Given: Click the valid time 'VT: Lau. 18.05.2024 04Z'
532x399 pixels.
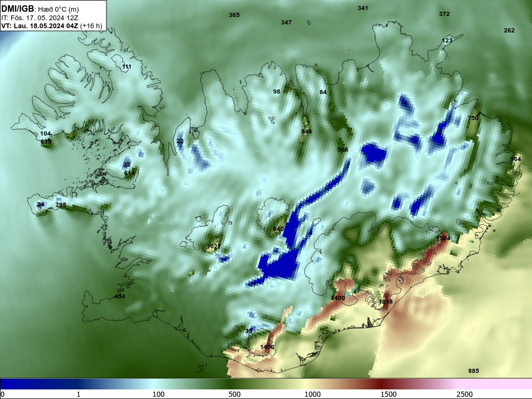Looking at the screenshot, I should click(x=40, y=26).
